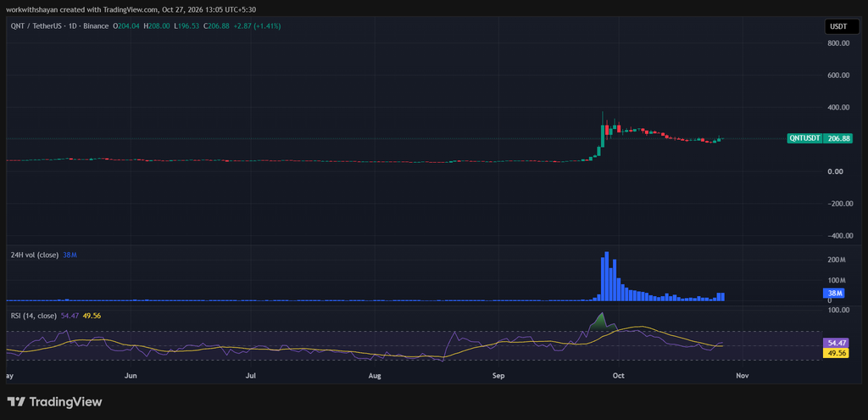Click the Jun label on time axis
The width and height of the screenshot is (868, 420).
pyautogui.click(x=131, y=376)
